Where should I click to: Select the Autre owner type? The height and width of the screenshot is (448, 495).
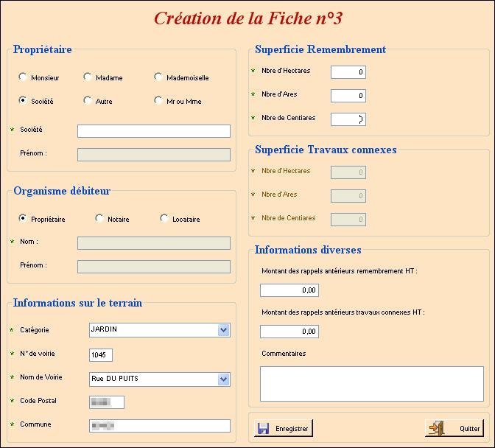click(x=88, y=100)
